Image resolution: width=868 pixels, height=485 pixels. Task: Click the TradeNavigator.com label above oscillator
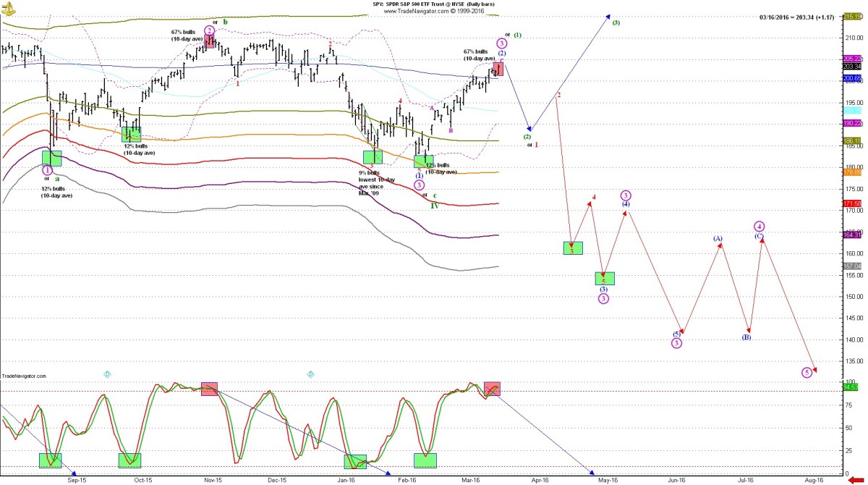[24, 376]
